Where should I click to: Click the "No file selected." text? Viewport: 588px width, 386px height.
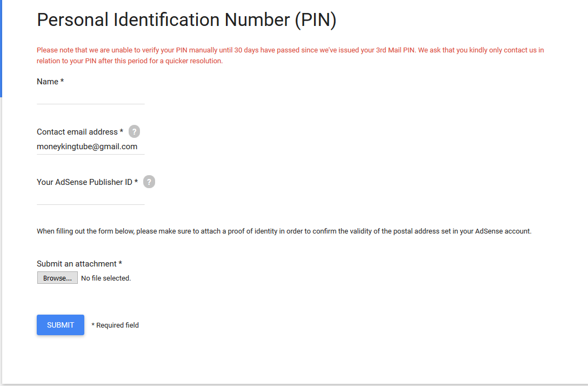tap(106, 278)
